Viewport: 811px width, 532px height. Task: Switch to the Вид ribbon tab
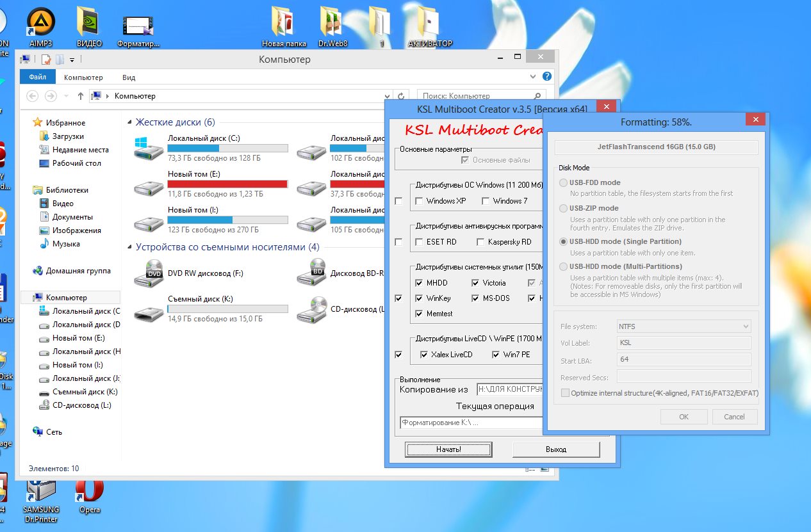(129, 77)
